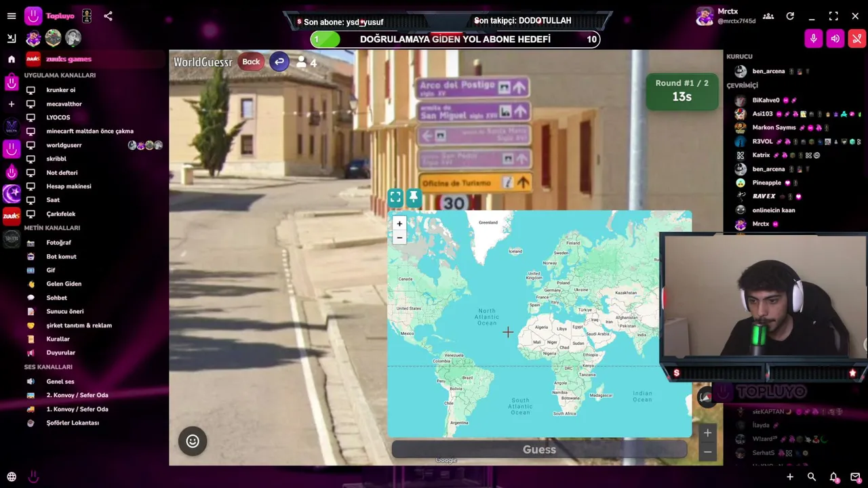Click the collapse arrow icon in sidebar
This screenshot has height=488, width=868.
(12, 38)
